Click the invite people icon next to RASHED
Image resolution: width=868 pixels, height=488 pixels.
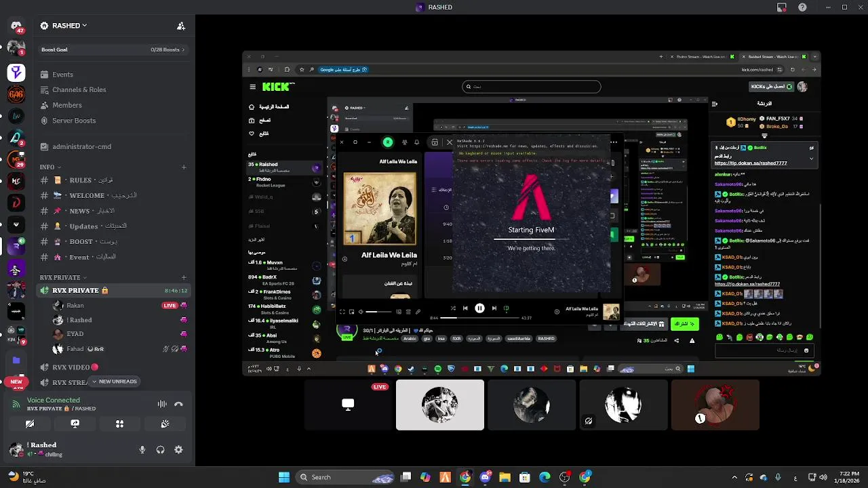tap(180, 26)
